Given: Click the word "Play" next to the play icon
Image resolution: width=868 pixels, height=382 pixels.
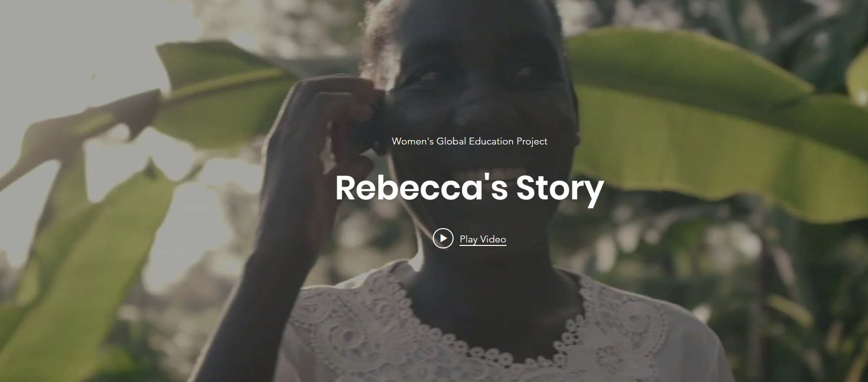Looking at the screenshot, I should click(x=468, y=239).
